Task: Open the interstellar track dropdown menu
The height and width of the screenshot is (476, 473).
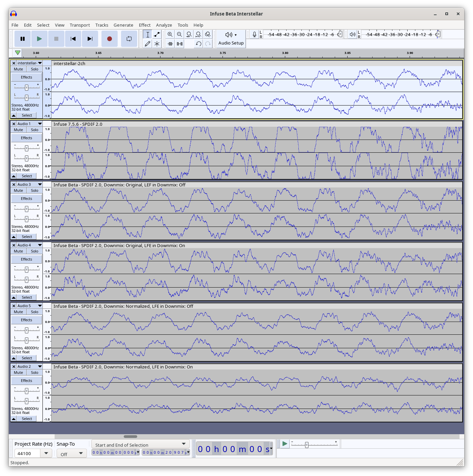Action: tap(30, 63)
